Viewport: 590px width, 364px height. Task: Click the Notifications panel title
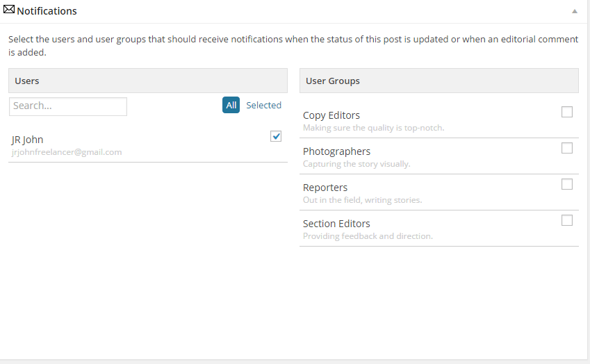tap(47, 11)
